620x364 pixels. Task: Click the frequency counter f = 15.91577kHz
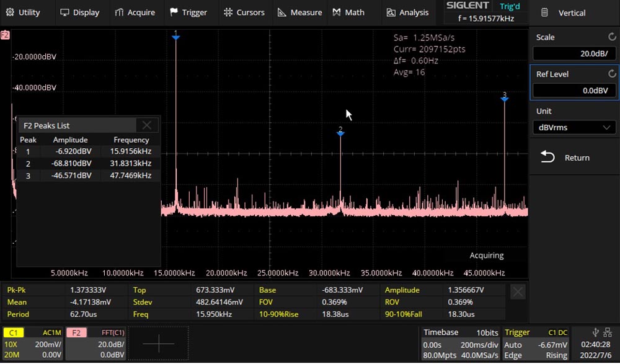tap(486, 18)
